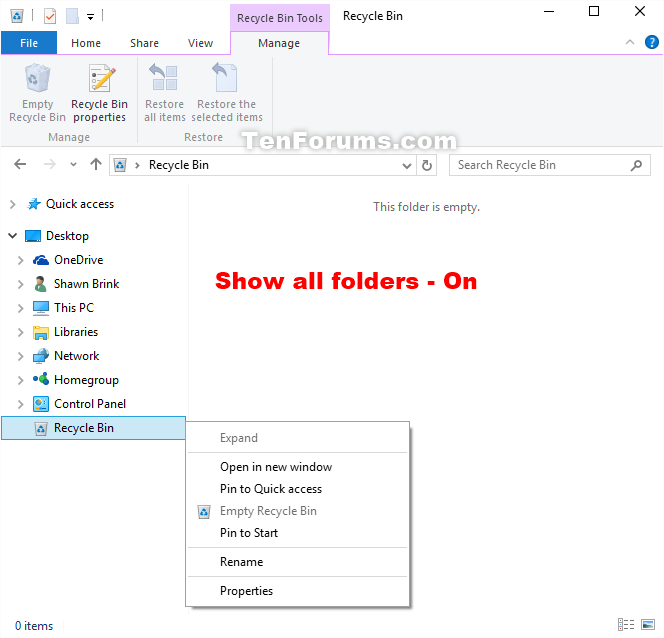Click the Recycle Bin Tools contextual tab header
The width and height of the screenshot is (664, 638).
coord(280,18)
